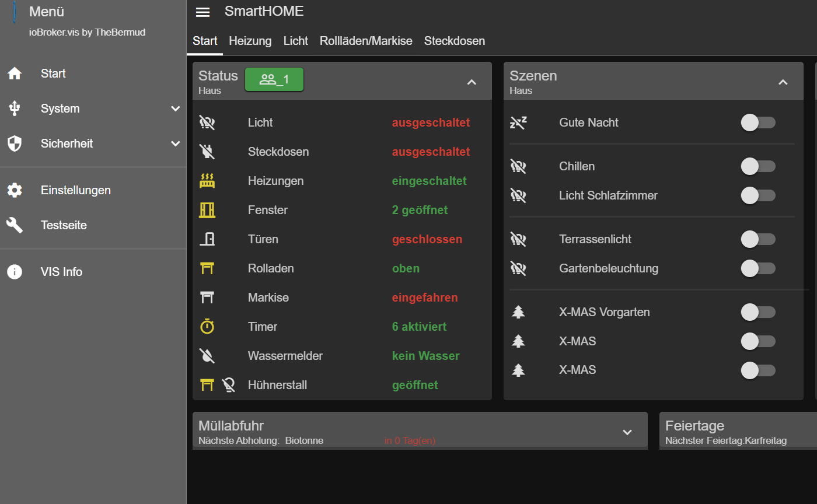Click the Heizungen radiator icon
Image resolution: width=817 pixels, height=504 pixels.
207,181
